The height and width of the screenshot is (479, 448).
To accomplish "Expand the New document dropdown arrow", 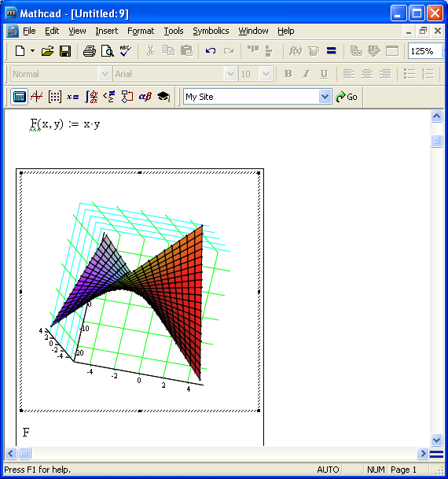I will (32, 50).
